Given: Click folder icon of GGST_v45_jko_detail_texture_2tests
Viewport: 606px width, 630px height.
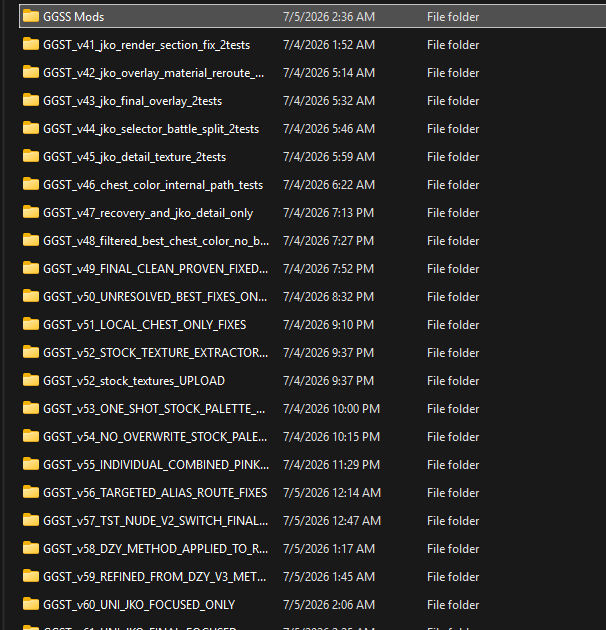Looking at the screenshot, I should (x=31, y=156).
